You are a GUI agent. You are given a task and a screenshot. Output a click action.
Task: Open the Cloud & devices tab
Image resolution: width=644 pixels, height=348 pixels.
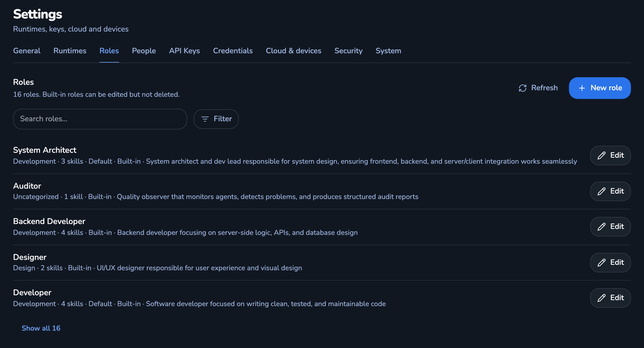tap(293, 51)
